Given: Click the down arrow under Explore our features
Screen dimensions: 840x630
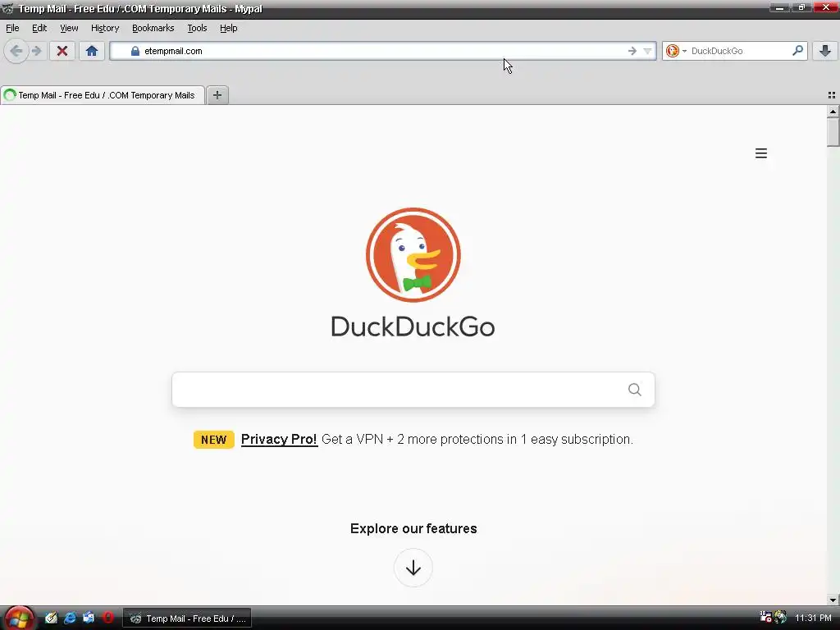Looking at the screenshot, I should click(413, 568).
